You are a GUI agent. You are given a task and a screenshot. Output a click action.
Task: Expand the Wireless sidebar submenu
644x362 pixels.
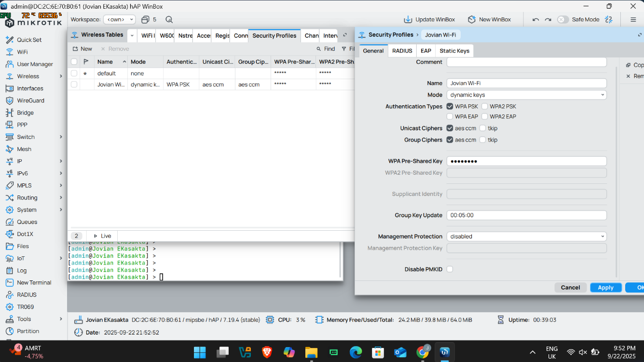click(61, 76)
